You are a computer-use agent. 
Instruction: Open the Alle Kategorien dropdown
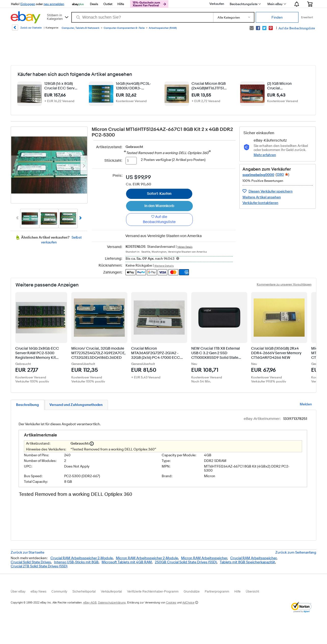(234, 17)
